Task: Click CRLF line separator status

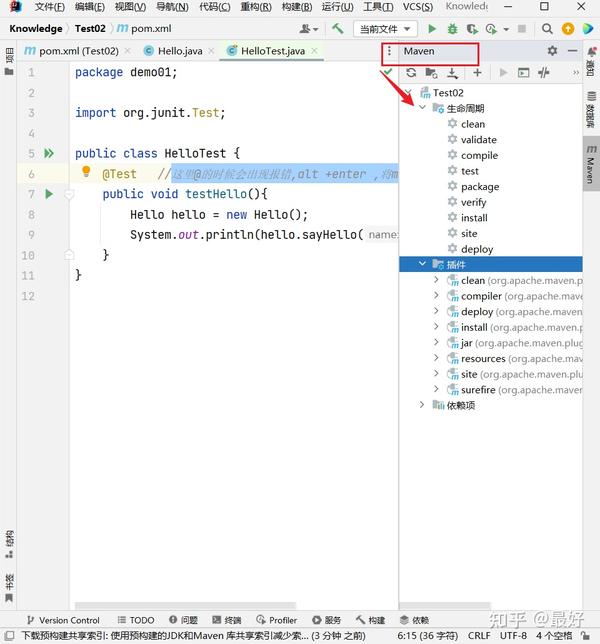Action: tap(479, 636)
